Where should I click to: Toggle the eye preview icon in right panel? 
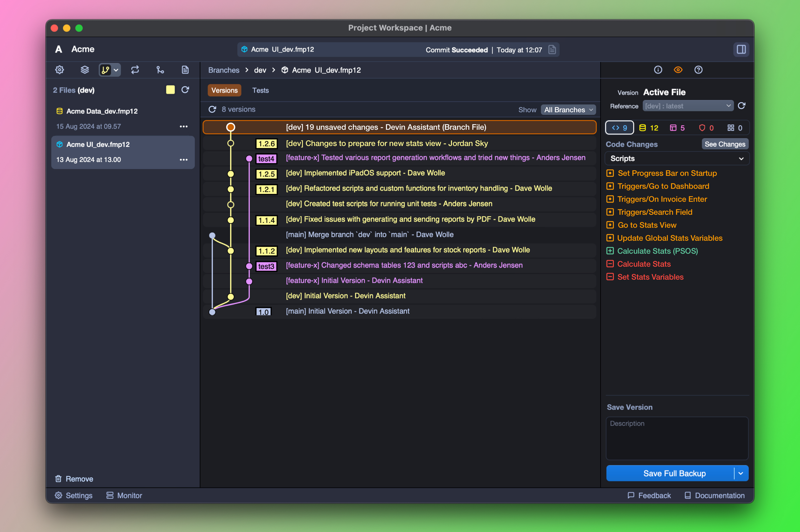pyautogui.click(x=678, y=70)
